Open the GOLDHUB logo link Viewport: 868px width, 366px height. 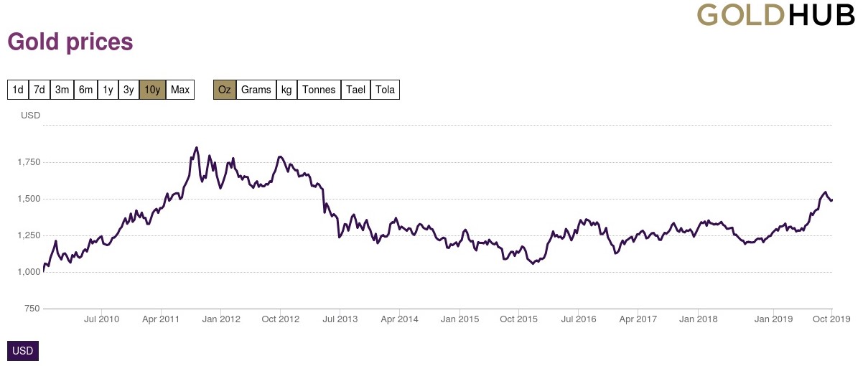tap(776, 15)
